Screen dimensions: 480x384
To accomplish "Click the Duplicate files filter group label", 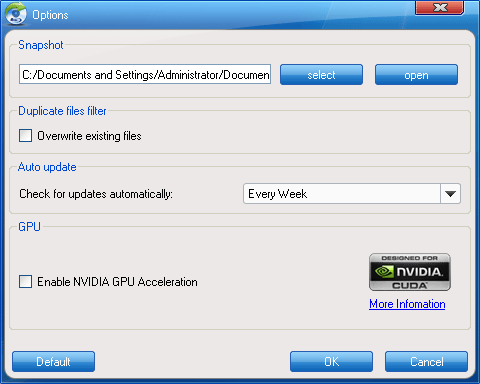I will click(62, 111).
